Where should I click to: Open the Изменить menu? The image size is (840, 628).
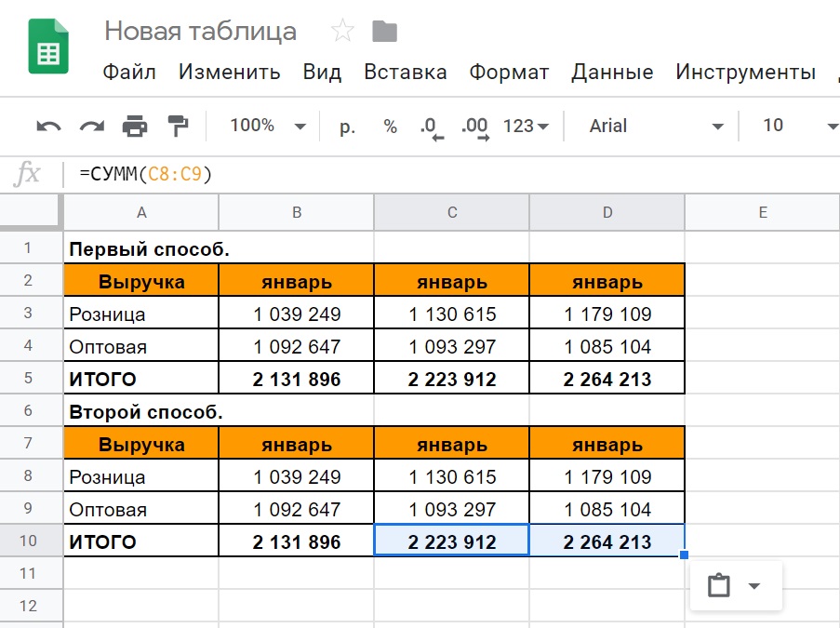click(229, 72)
